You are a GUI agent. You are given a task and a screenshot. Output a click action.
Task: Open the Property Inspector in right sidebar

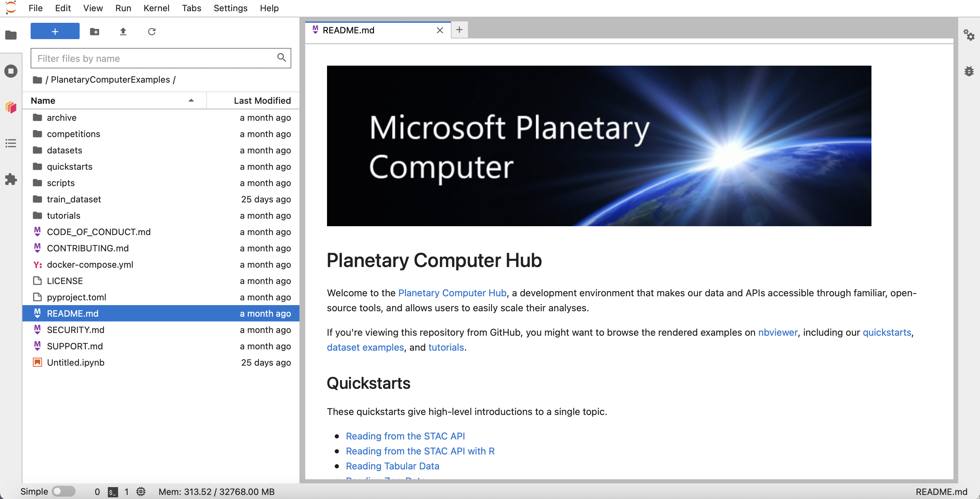pos(969,35)
